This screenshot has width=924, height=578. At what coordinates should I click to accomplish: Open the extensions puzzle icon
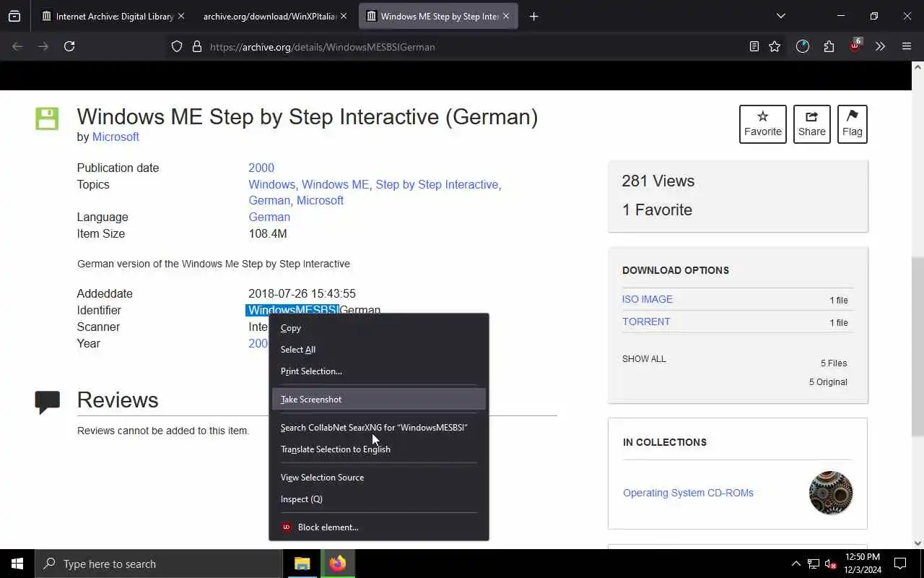tap(829, 46)
